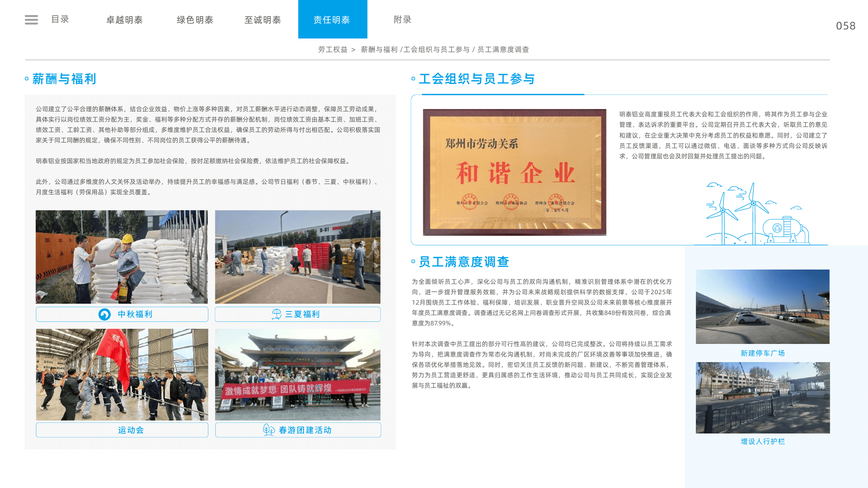Open the hamburger menu icon

tap(31, 19)
